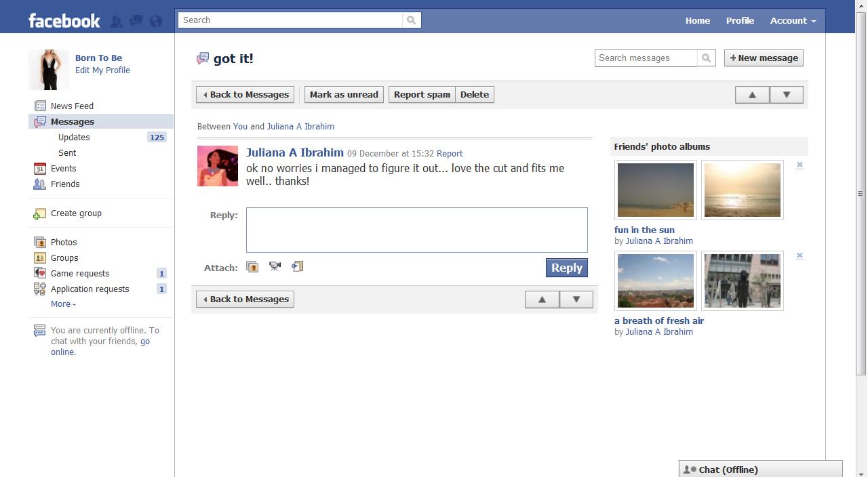The width and height of the screenshot is (868, 477).
Task: Select Messages in the sidebar
Action: [x=101, y=122]
